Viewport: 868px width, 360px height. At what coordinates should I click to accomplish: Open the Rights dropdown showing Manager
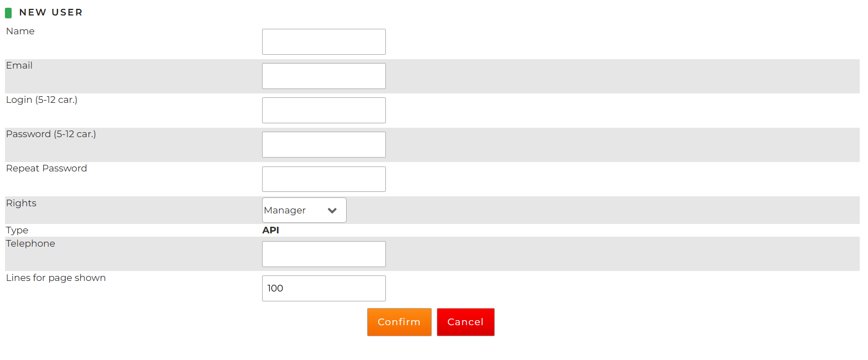(304, 210)
